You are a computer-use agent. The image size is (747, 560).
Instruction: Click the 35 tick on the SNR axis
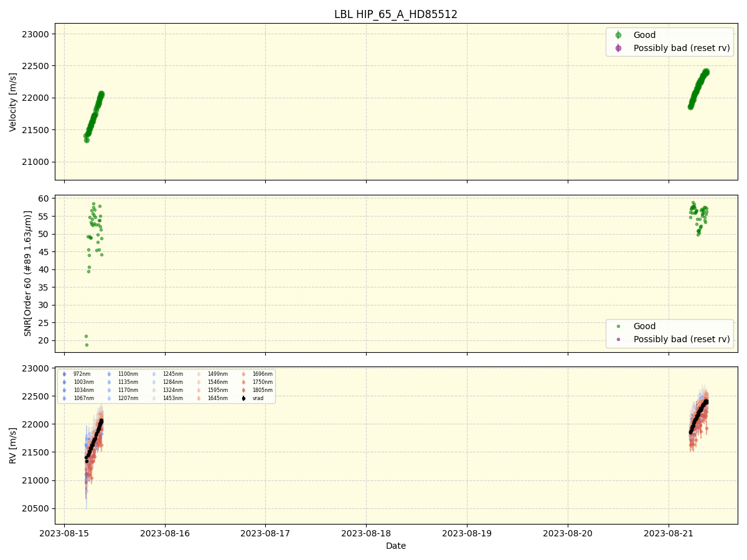pyautogui.click(x=45, y=287)
